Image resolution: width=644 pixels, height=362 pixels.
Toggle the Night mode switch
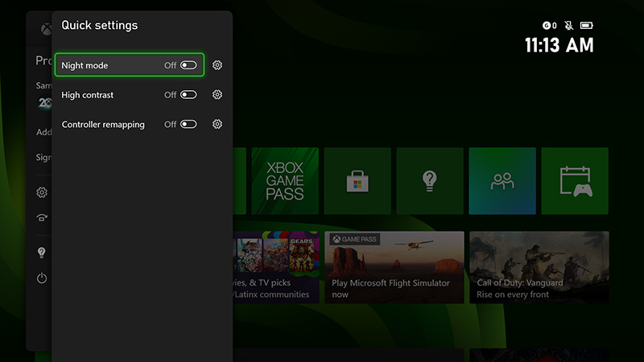point(188,65)
